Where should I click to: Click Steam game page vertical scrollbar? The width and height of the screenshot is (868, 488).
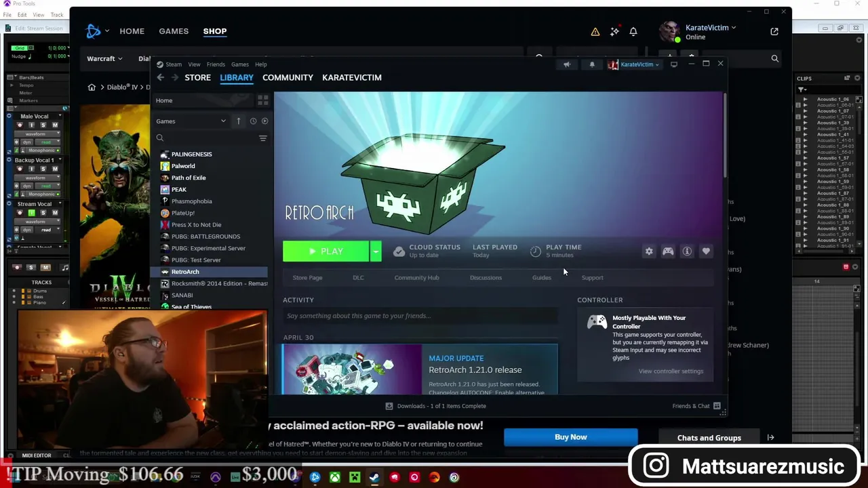coord(724,136)
